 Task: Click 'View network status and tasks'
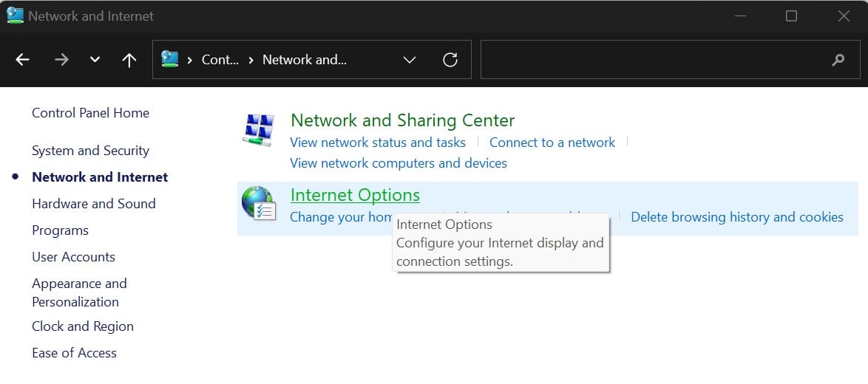[x=378, y=143]
